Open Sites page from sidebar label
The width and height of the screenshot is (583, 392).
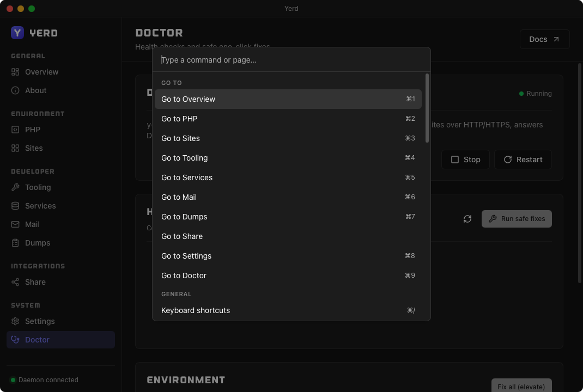tap(34, 148)
